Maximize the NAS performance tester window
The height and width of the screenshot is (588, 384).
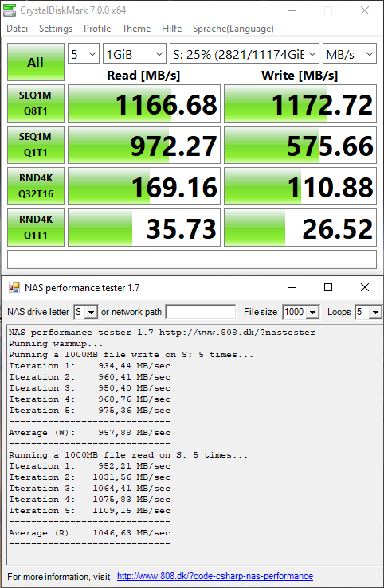pos(328,287)
